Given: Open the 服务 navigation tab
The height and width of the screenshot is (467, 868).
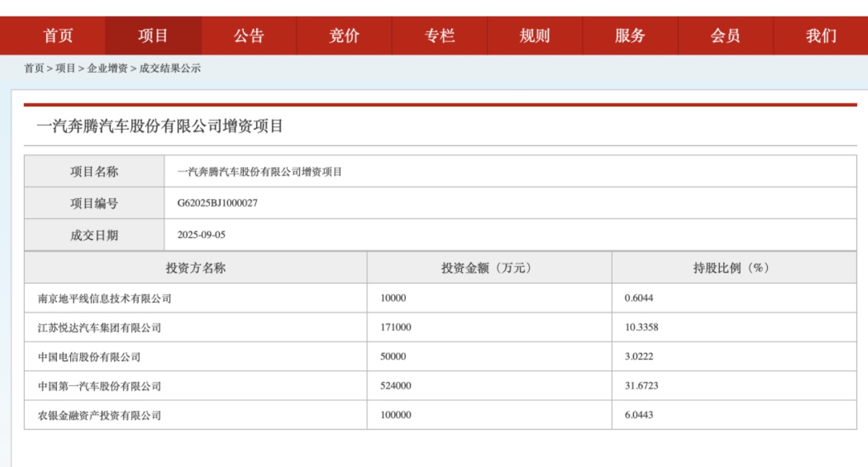Looking at the screenshot, I should pyautogui.click(x=630, y=36).
